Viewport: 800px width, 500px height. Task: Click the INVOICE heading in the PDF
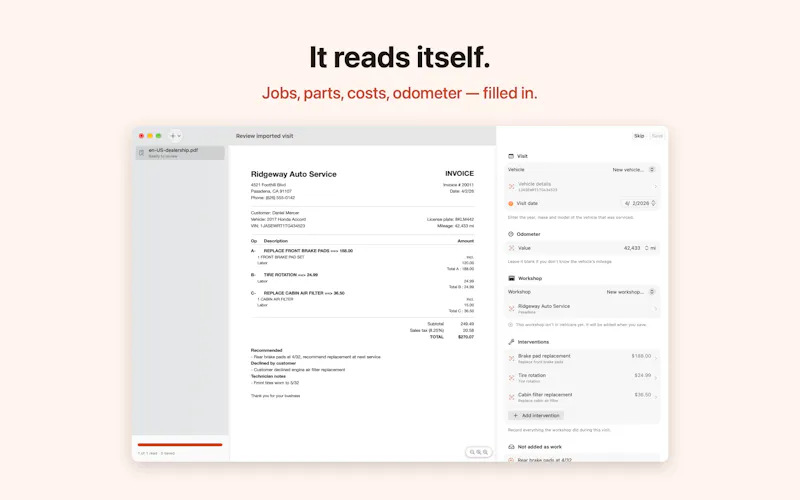pyautogui.click(x=459, y=173)
